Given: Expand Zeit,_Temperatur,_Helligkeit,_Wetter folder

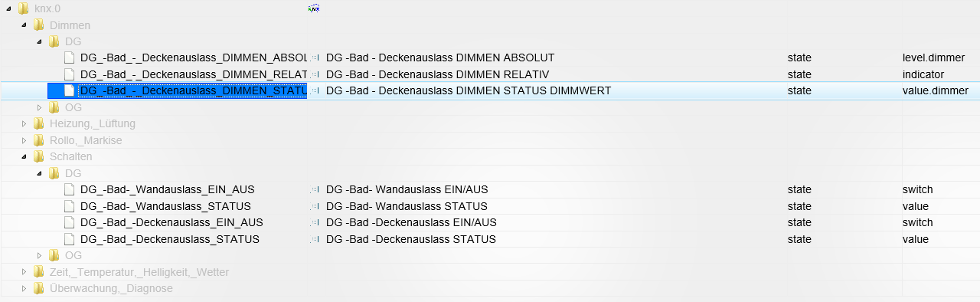Looking at the screenshot, I should 24,272.
